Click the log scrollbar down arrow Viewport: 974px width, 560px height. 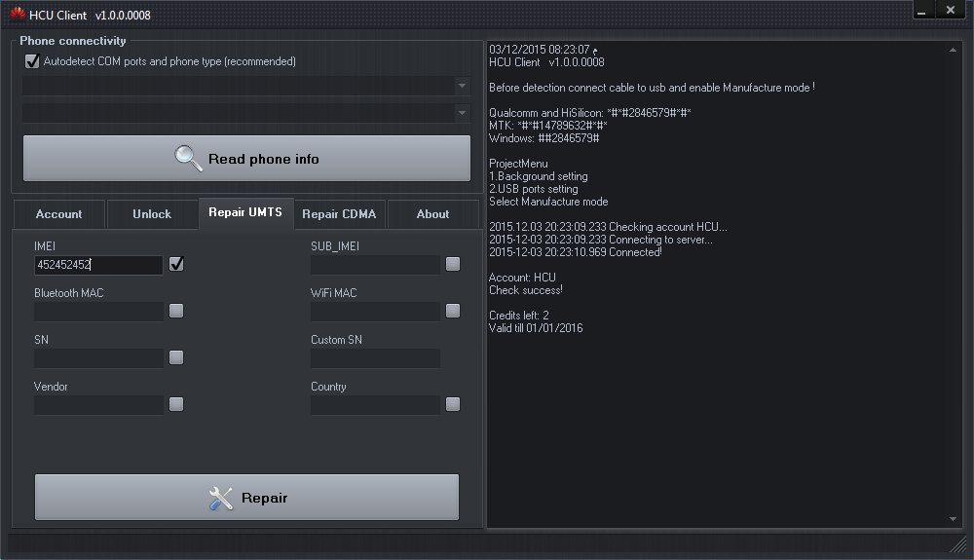pyautogui.click(x=953, y=519)
